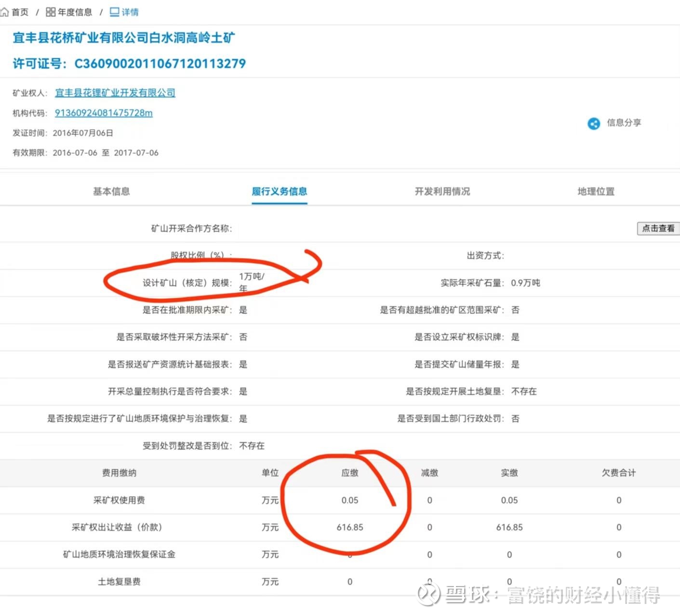
Task: Open 宜丰县花锂矿业开发有限公司 link
Action: pyautogui.click(x=115, y=92)
